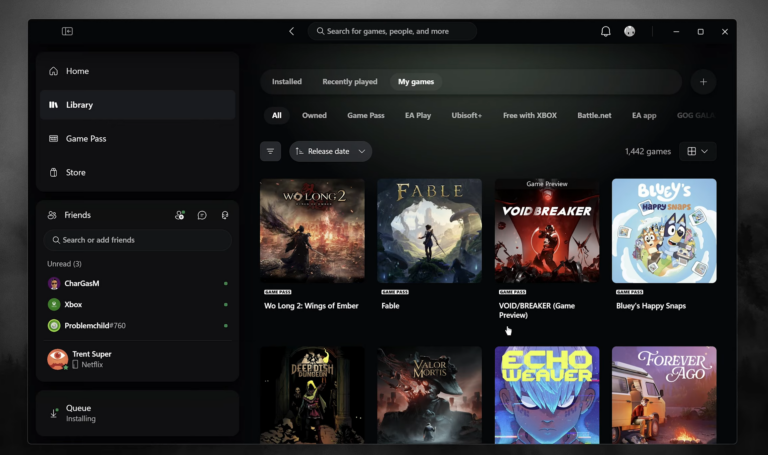This screenshot has width=768, height=455.
Task: Filter by Owned games
Action: 314,116
